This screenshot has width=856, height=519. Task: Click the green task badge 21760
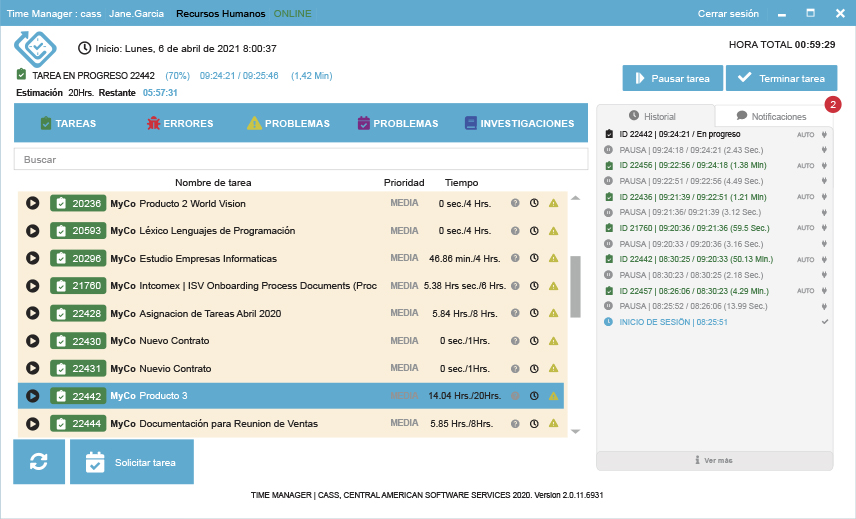[78, 286]
